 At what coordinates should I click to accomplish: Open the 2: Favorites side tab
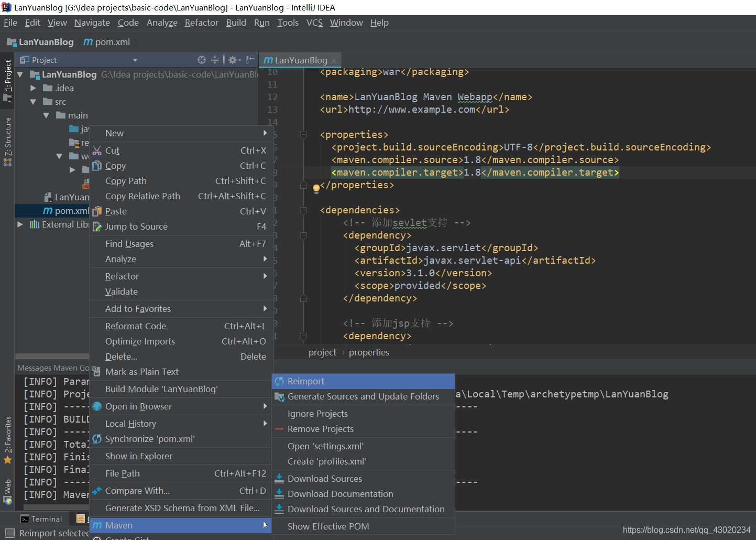[7, 440]
